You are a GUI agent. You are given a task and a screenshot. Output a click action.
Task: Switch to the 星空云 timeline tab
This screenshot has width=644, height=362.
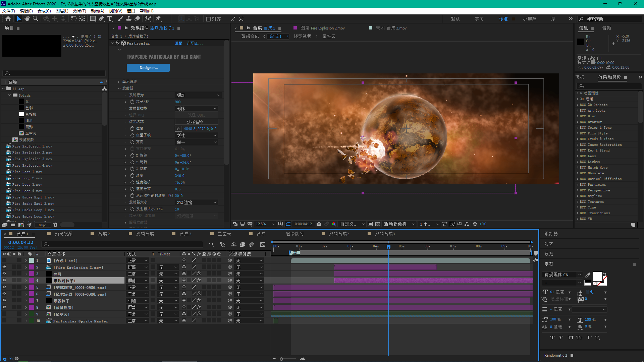point(224,234)
